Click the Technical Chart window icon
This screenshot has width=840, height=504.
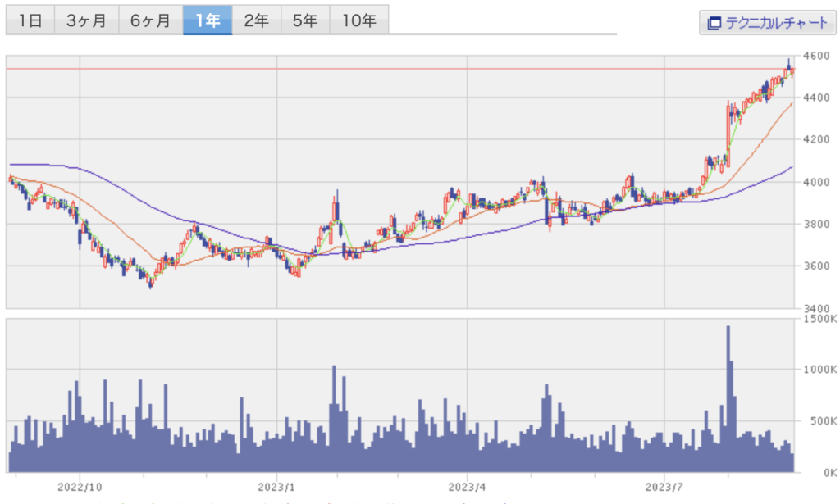[x=713, y=23]
